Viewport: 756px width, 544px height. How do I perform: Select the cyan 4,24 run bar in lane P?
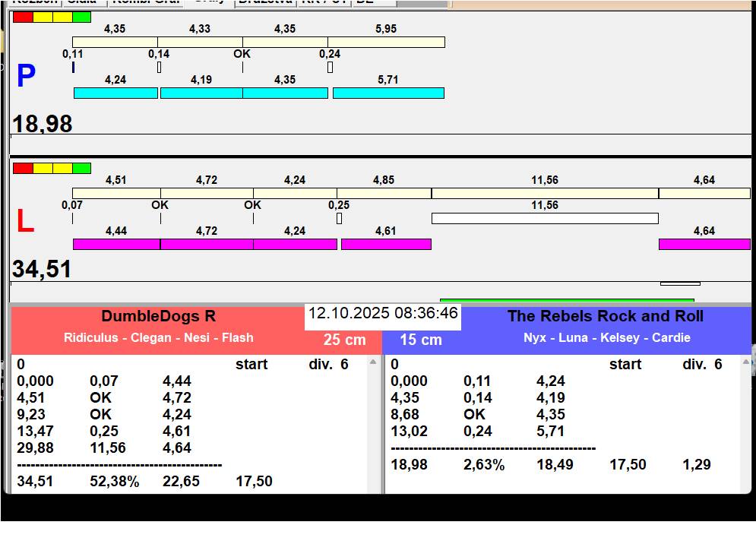tap(115, 93)
